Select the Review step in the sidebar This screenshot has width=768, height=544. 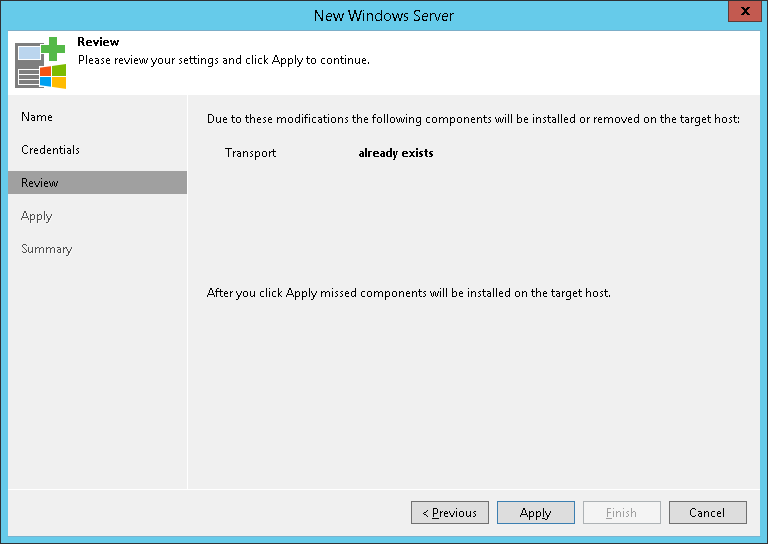point(97,183)
